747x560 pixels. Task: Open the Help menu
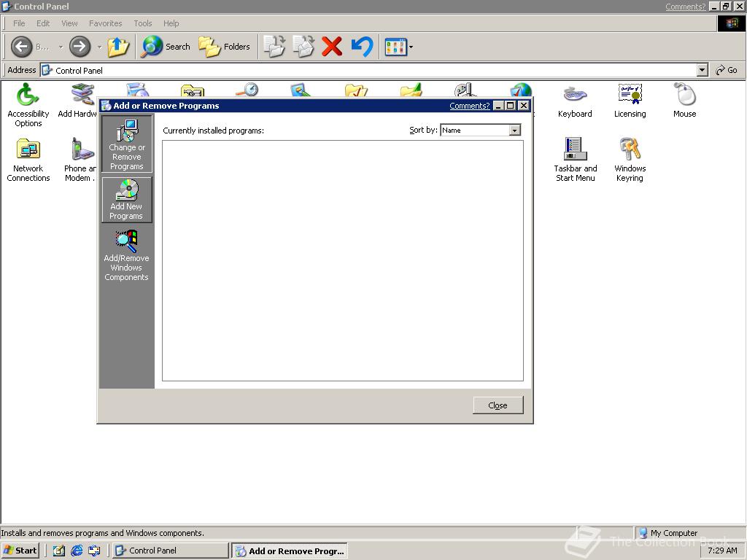(x=171, y=23)
